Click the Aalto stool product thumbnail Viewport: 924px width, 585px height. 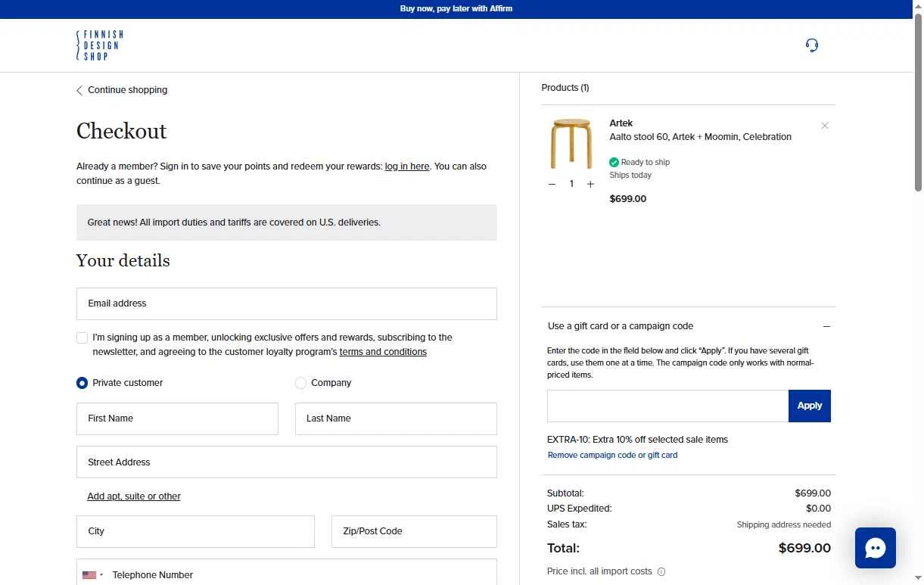click(x=571, y=144)
